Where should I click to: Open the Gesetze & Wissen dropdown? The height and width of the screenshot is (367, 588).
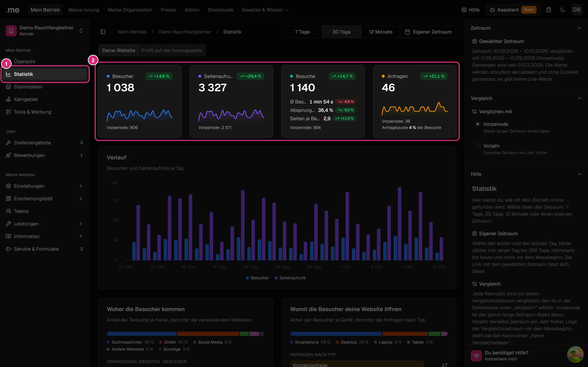pos(265,10)
